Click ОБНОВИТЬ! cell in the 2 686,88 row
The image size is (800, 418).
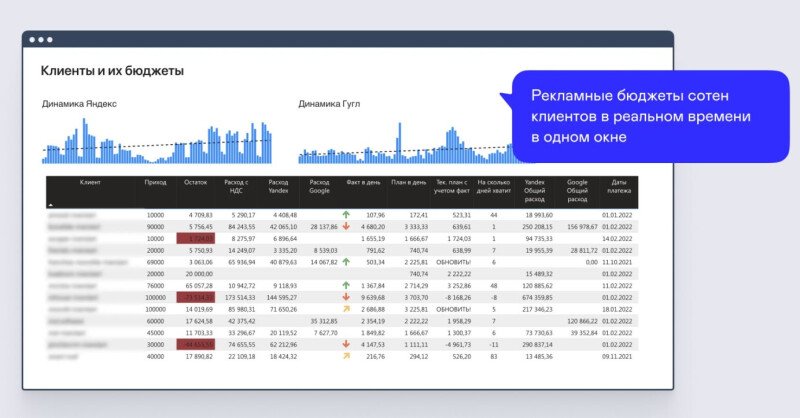tap(452, 310)
